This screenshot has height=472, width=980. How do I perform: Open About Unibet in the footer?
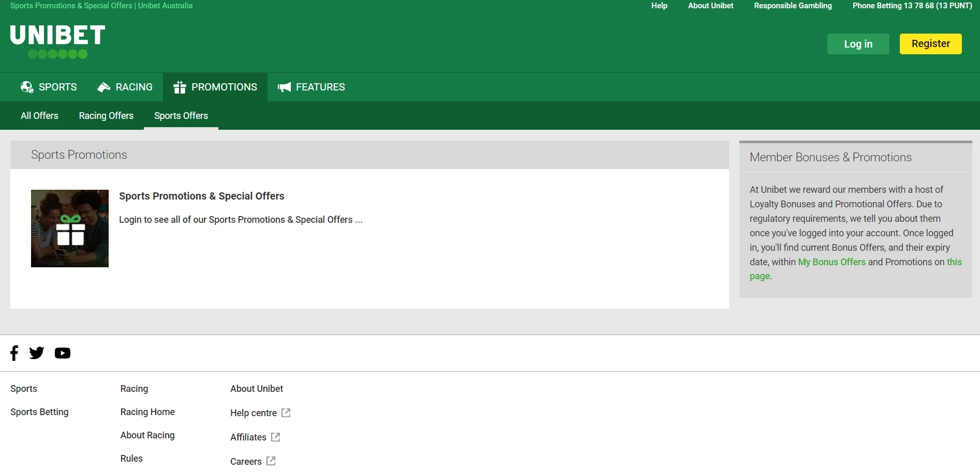click(x=257, y=389)
